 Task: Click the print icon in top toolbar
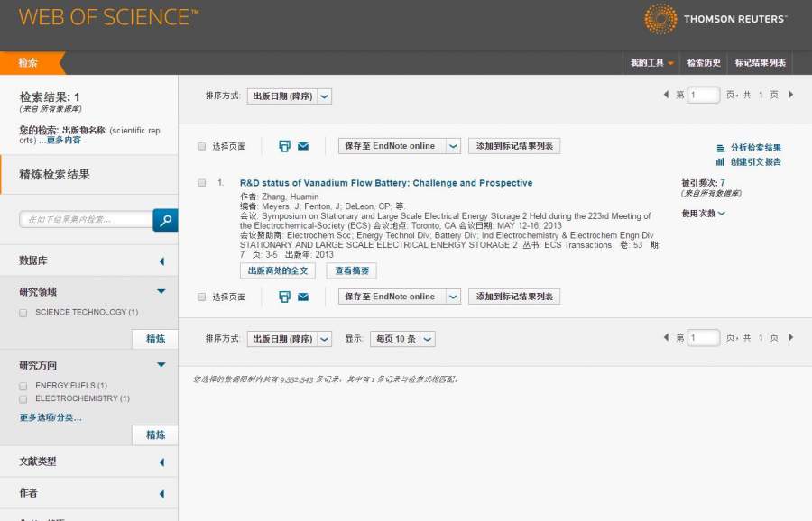(284, 146)
